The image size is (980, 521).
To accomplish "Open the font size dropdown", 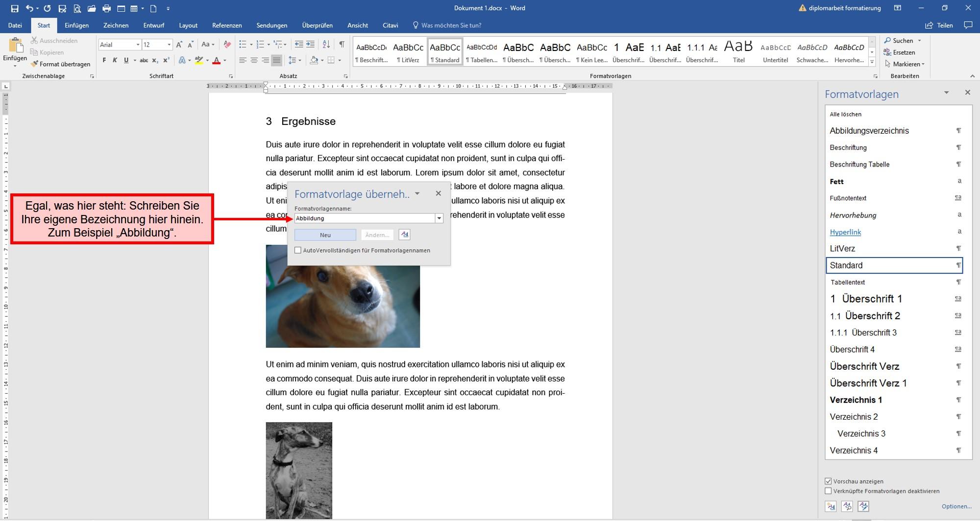I will tap(169, 44).
